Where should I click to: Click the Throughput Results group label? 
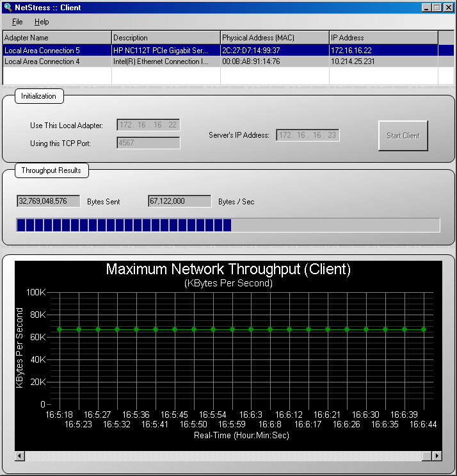point(51,170)
